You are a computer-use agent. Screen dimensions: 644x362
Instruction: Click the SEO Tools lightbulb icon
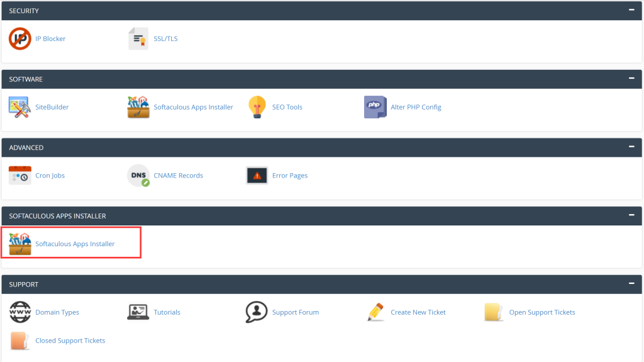click(257, 107)
